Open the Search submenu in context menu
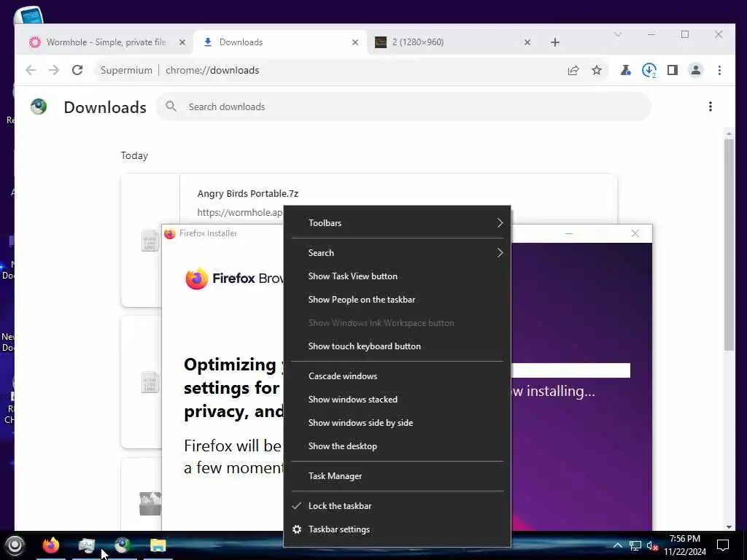This screenshot has width=747, height=560. (397, 253)
